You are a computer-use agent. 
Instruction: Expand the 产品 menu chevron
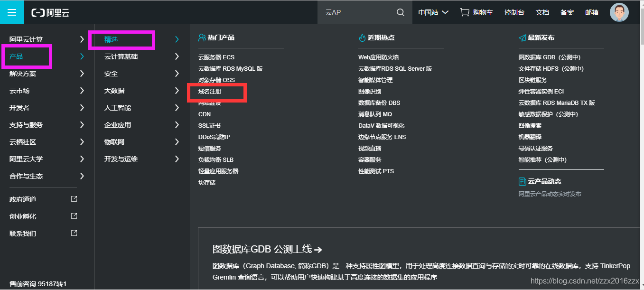coord(82,56)
